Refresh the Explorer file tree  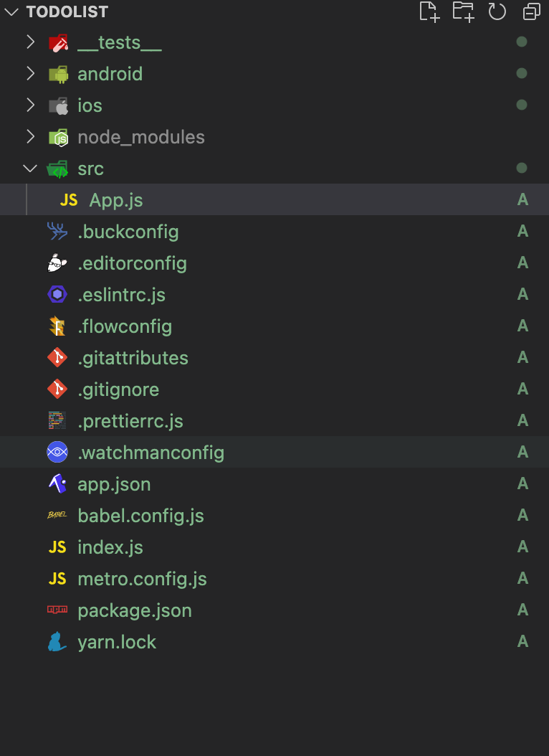pyautogui.click(x=497, y=11)
